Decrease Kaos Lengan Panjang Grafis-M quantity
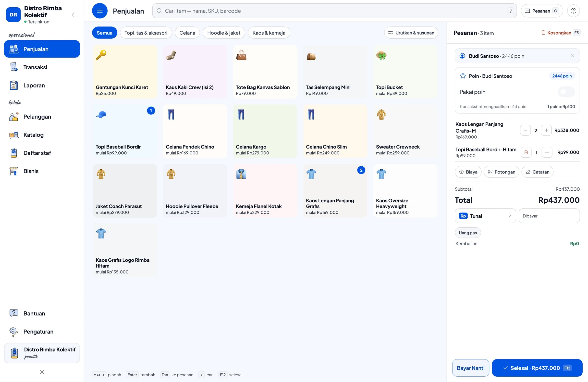This screenshot has width=588, height=382. pyautogui.click(x=525, y=130)
